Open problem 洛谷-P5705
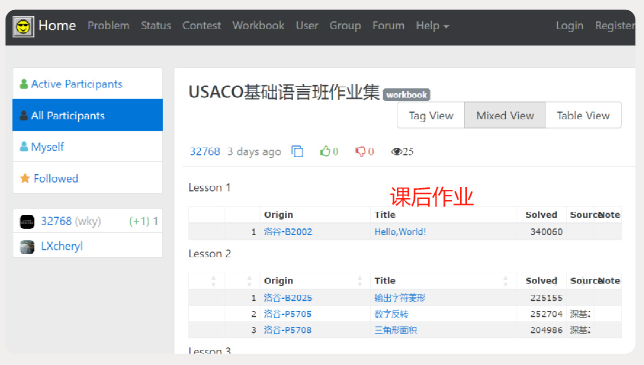 (288, 314)
